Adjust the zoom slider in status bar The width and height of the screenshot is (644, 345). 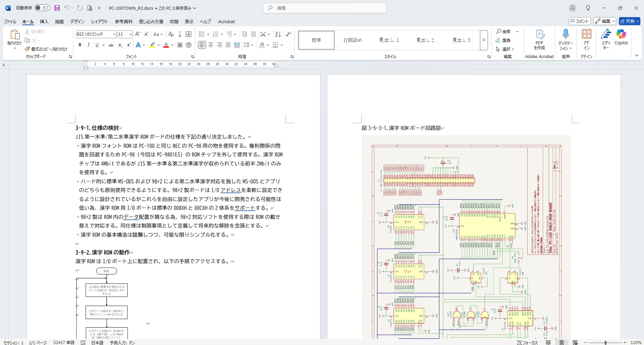[605, 343]
